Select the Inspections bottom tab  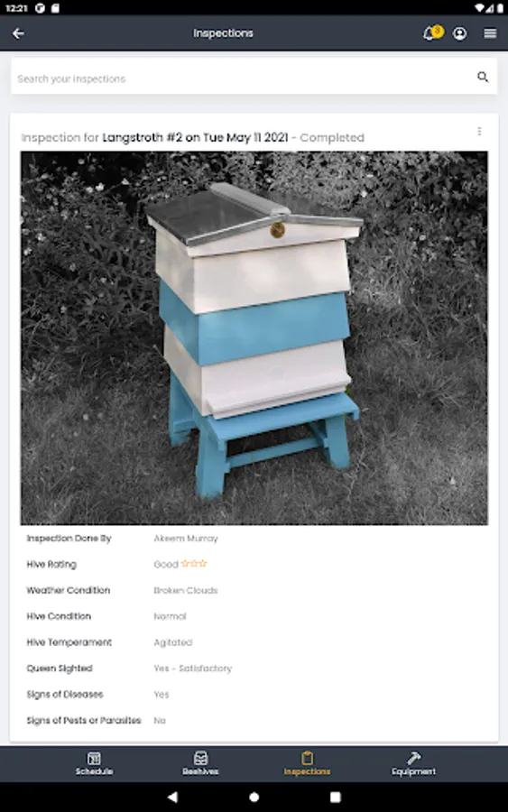pos(307,764)
